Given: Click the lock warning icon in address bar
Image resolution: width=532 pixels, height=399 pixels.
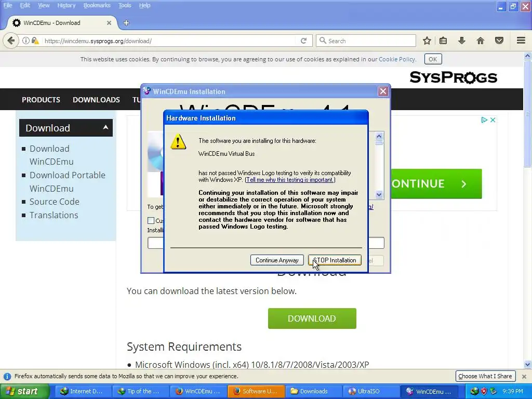Looking at the screenshot, I should click(35, 41).
